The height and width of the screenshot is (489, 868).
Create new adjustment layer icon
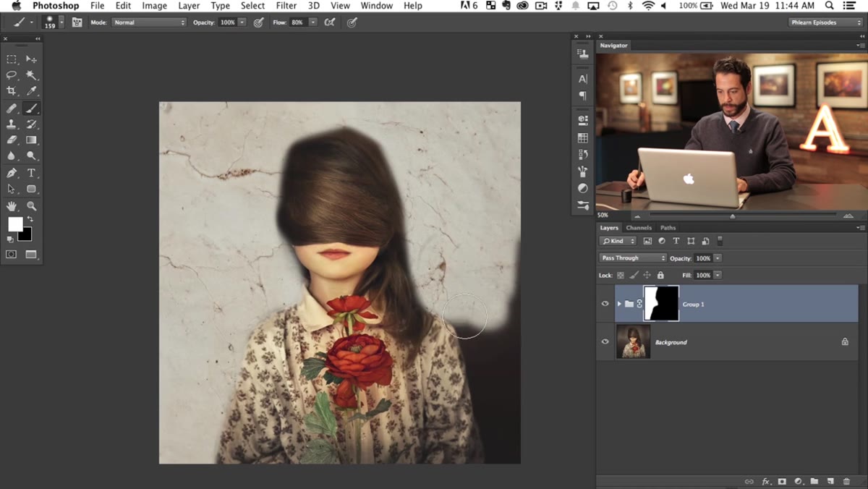(798, 482)
